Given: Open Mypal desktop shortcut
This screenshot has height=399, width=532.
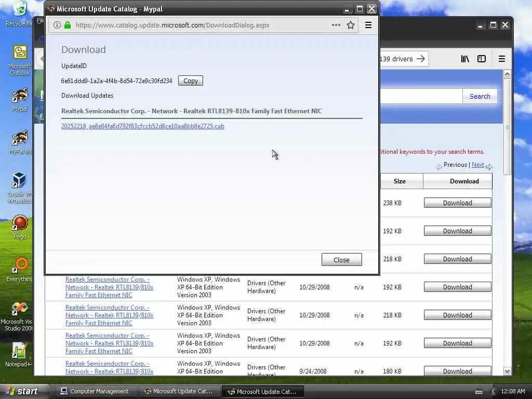Looking at the screenshot, I should tap(20, 100).
